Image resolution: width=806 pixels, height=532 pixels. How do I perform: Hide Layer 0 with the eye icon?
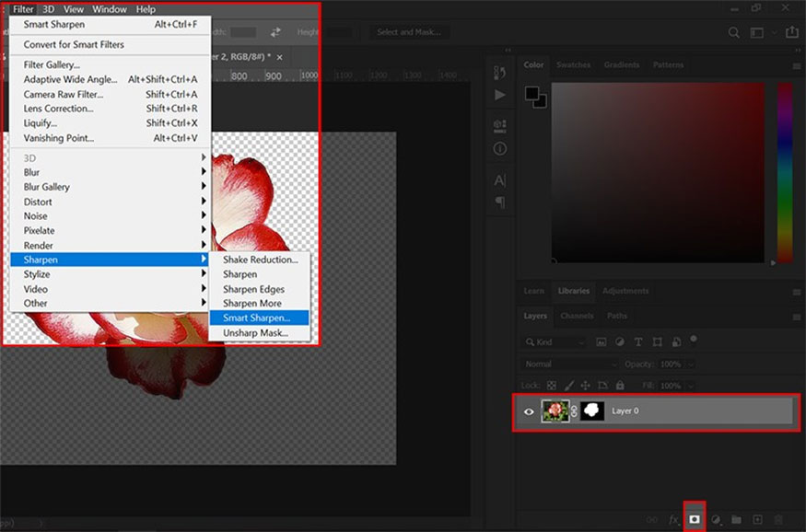point(529,411)
